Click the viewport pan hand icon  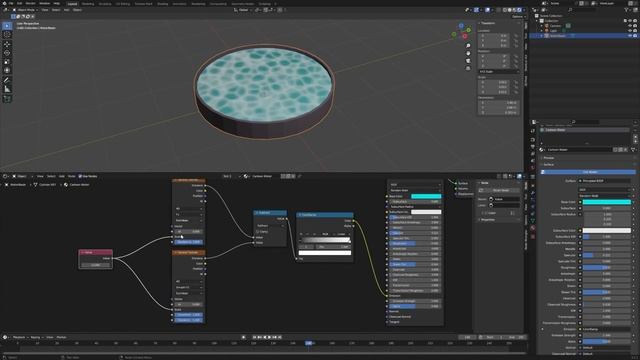tap(468, 53)
